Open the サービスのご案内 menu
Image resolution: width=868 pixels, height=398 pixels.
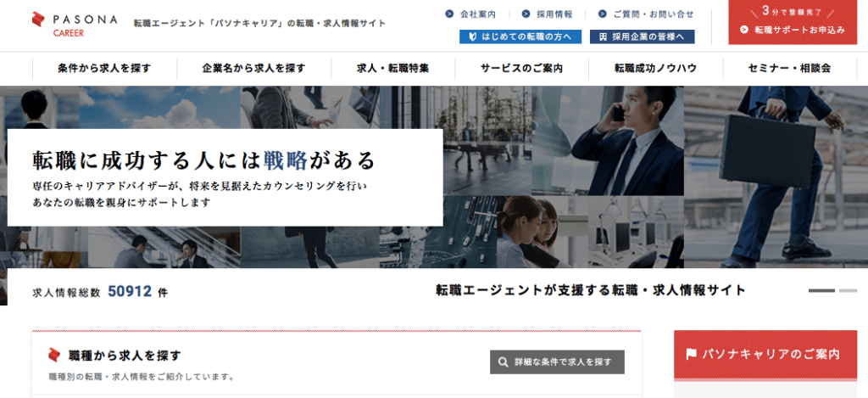click(521, 69)
